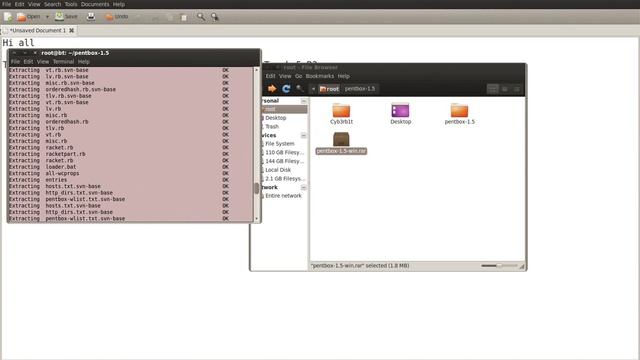This screenshot has height=360, width=640.
Task: Open gedit Search menu
Action: click(x=52, y=4)
